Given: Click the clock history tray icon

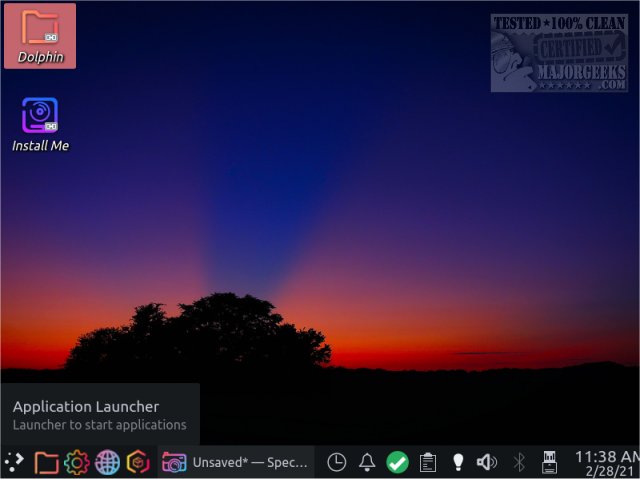Looking at the screenshot, I should [x=337, y=462].
